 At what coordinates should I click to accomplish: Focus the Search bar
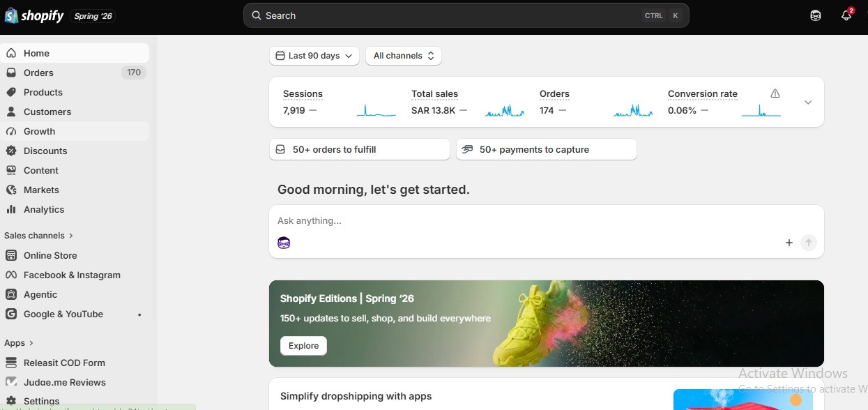[466, 15]
